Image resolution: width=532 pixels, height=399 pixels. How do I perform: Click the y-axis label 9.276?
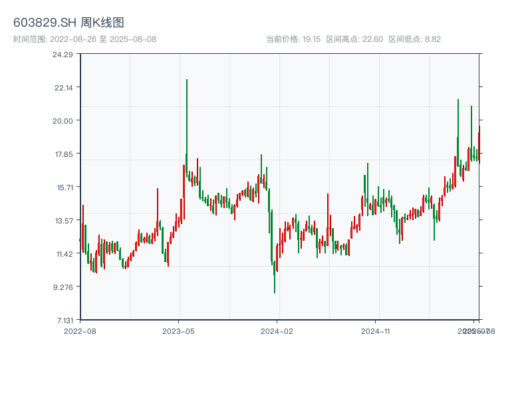63,287
